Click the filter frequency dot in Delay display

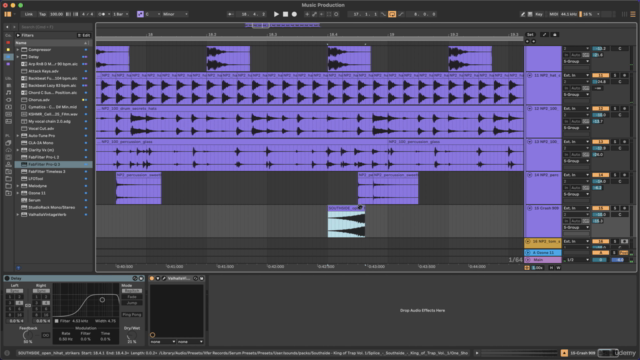point(102,300)
